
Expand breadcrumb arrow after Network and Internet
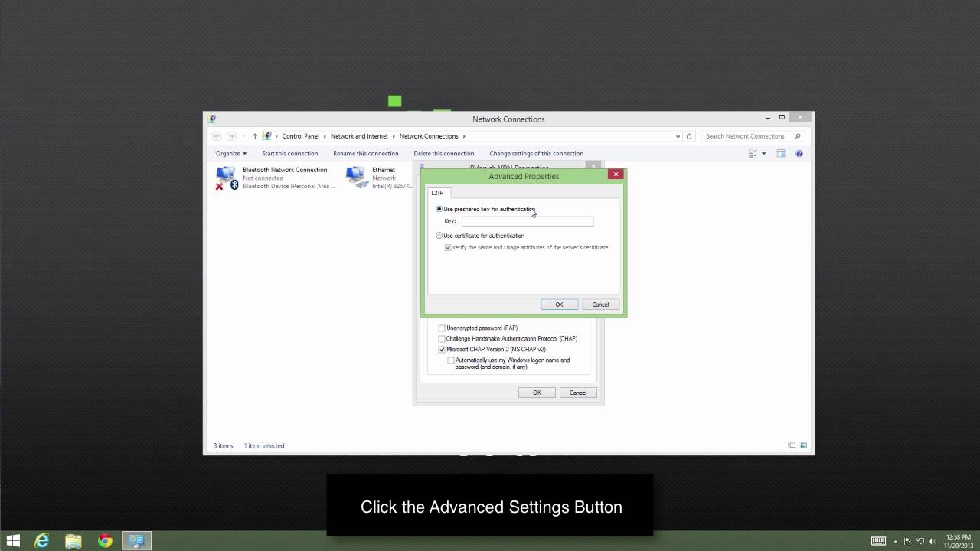click(394, 136)
